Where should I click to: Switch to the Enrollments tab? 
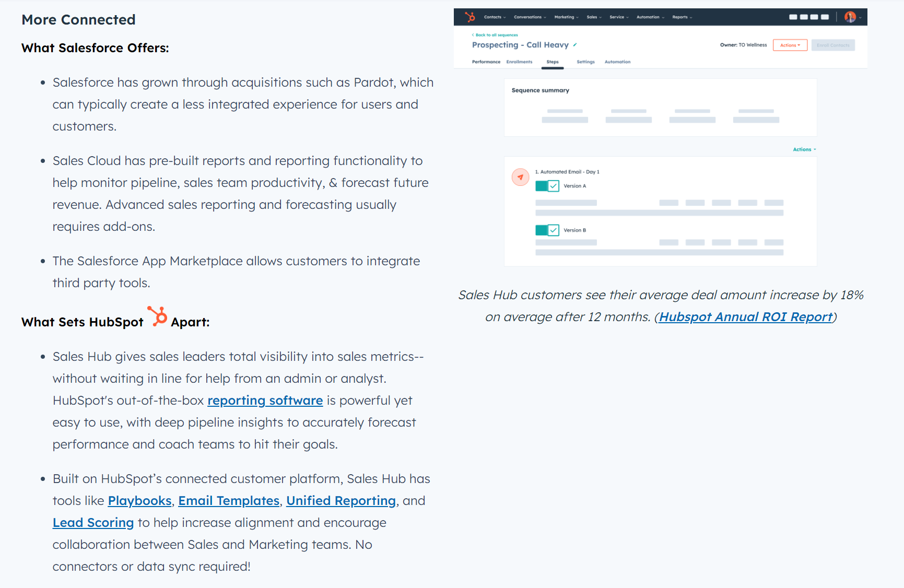(519, 62)
